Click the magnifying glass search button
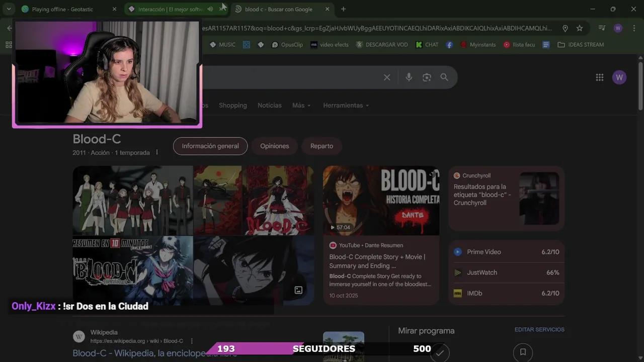 point(444,77)
